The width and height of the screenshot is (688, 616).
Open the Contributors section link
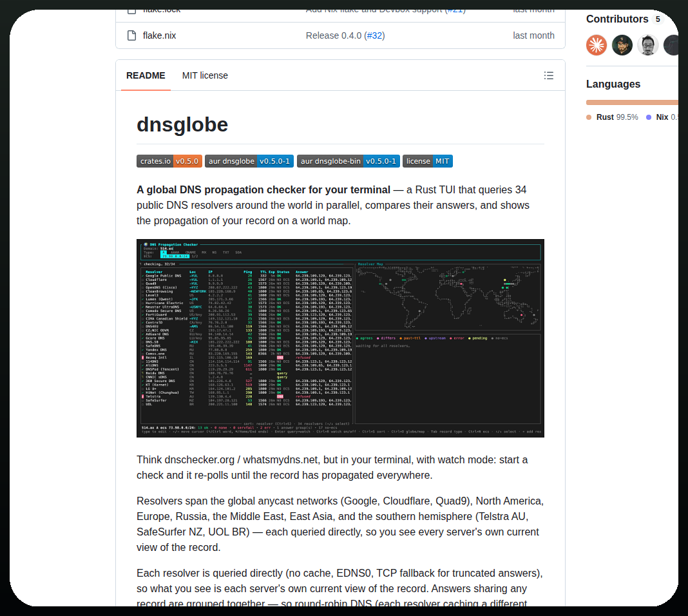pos(617,19)
